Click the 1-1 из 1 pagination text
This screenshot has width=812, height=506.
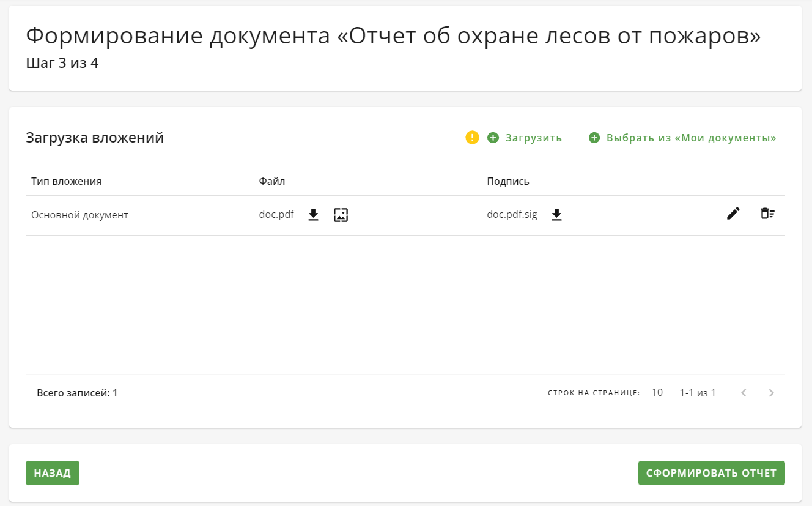[698, 393]
